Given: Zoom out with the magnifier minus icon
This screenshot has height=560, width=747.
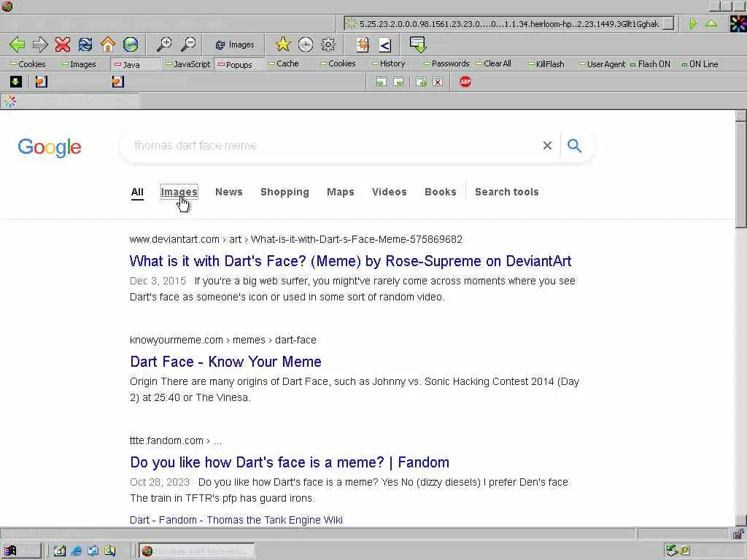Looking at the screenshot, I should tap(188, 44).
